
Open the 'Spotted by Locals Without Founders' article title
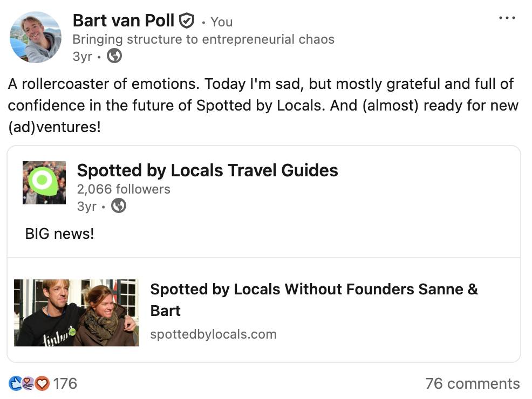pos(313,300)
